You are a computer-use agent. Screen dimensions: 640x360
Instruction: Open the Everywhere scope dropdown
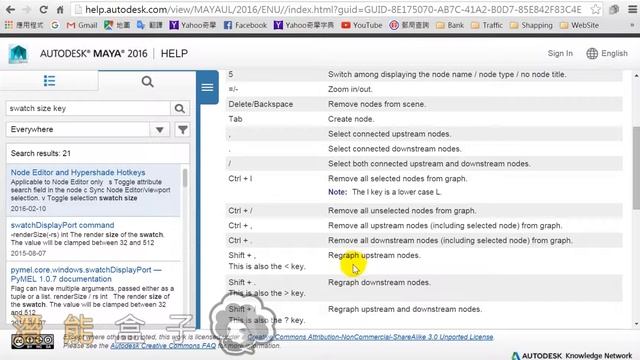pos(88,129)
